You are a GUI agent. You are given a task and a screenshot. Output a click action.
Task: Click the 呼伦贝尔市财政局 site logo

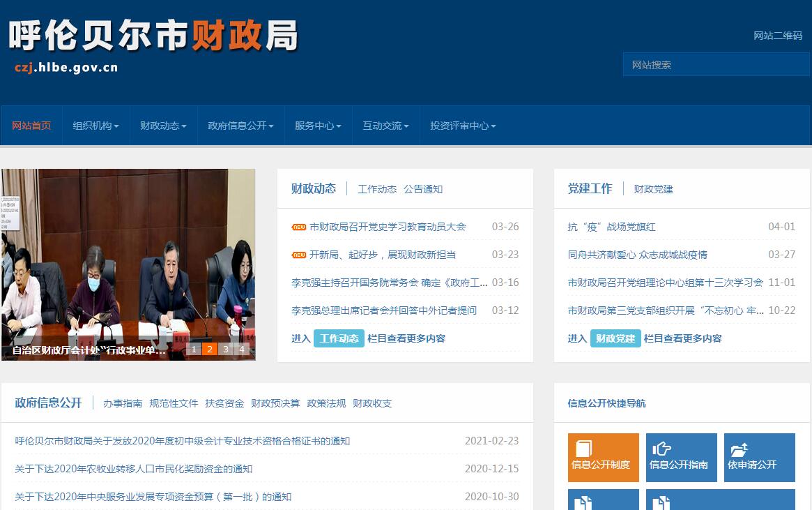point(153,43)
